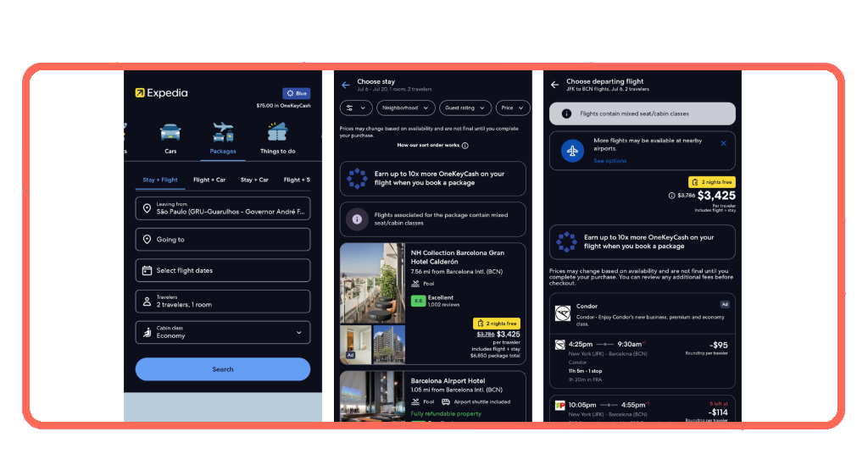Switch to the Flight + Car tab
This screenshot has height=454, width=868.
tap(209, 180)
